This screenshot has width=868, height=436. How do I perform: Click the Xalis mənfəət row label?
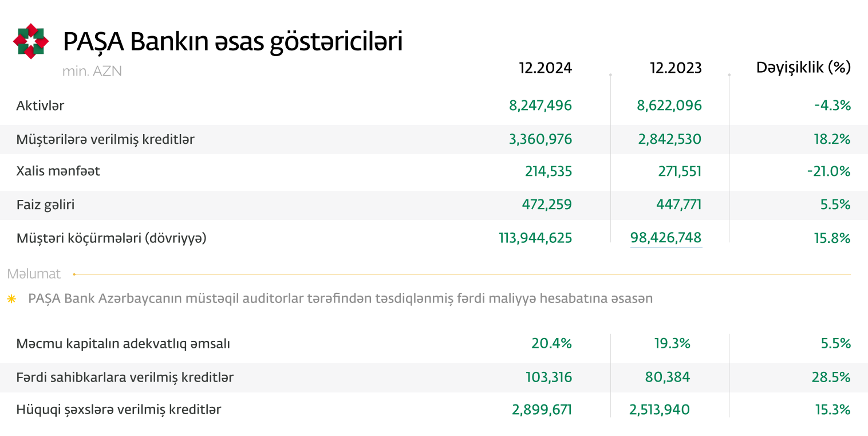[58, 171]
